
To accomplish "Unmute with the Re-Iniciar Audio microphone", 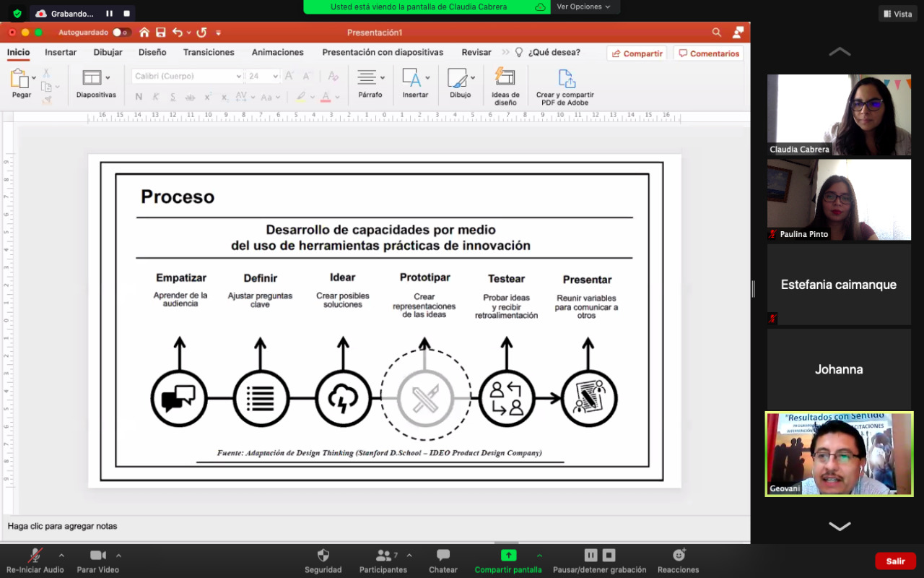I will [35, 556].
